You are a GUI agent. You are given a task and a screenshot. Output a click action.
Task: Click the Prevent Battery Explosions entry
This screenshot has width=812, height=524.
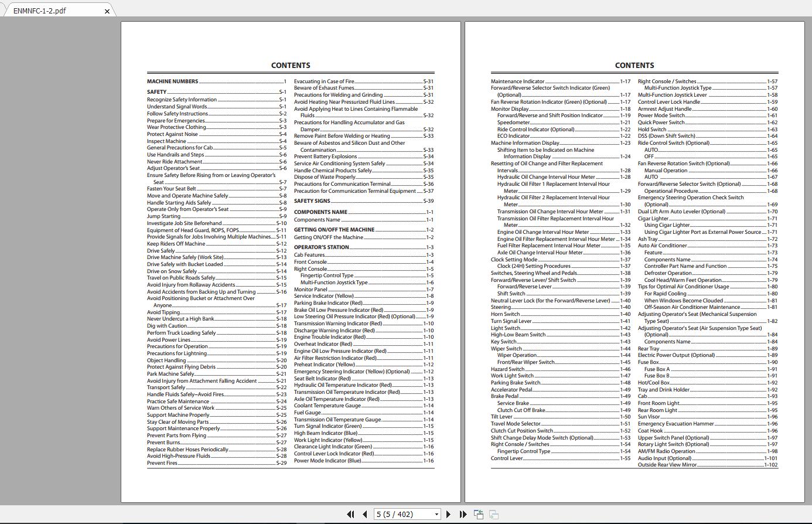point(364,156)
